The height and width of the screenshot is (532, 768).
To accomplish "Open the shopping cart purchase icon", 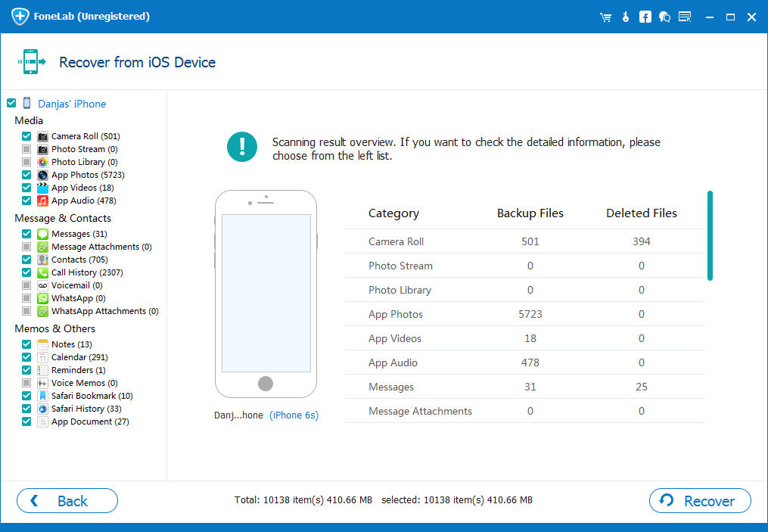I will tap(605, 16).
